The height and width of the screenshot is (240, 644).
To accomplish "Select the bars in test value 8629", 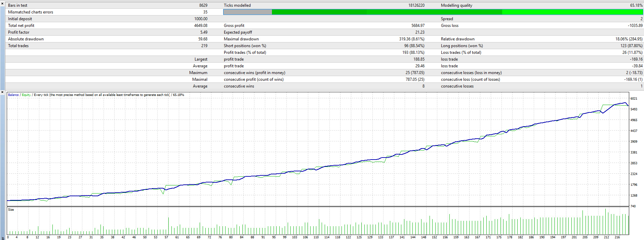I will [203, 5].
